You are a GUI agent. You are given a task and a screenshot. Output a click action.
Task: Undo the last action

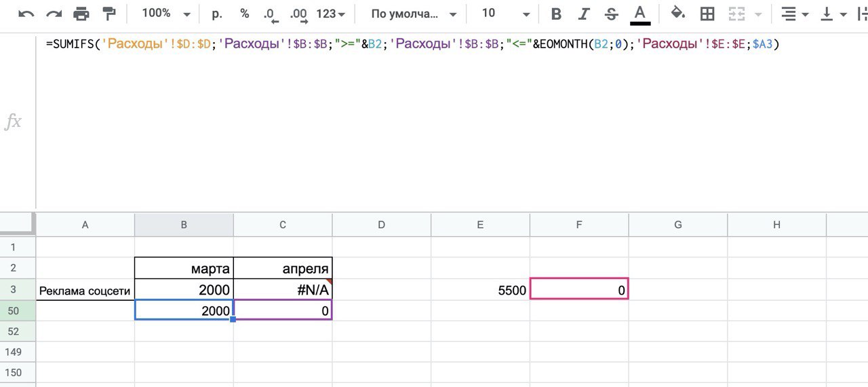(x=26, y=14)
